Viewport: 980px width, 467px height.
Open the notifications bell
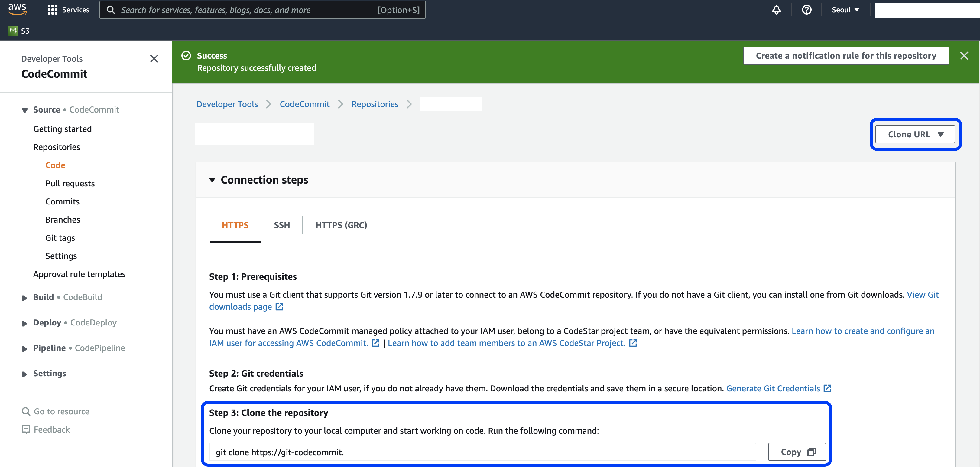tap(776, 10)
